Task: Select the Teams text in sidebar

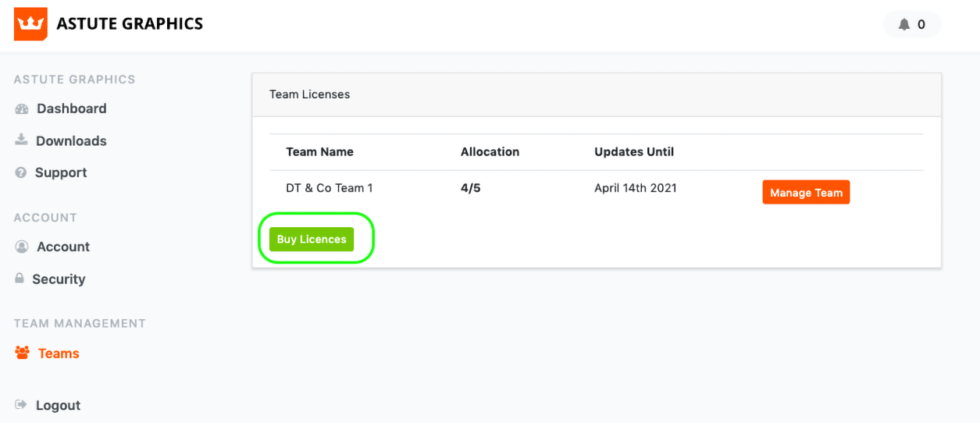Action: tap(59, 354)
